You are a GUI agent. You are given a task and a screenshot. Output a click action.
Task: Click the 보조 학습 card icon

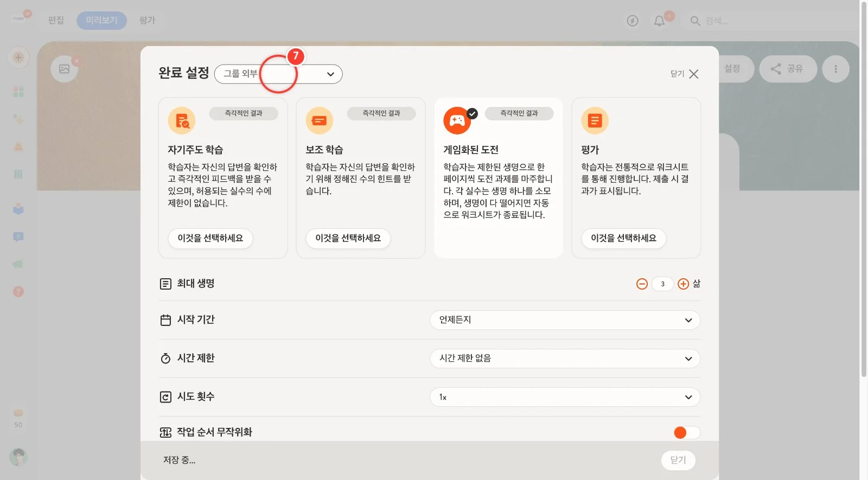pyautogui.click(x=320, y=120)
